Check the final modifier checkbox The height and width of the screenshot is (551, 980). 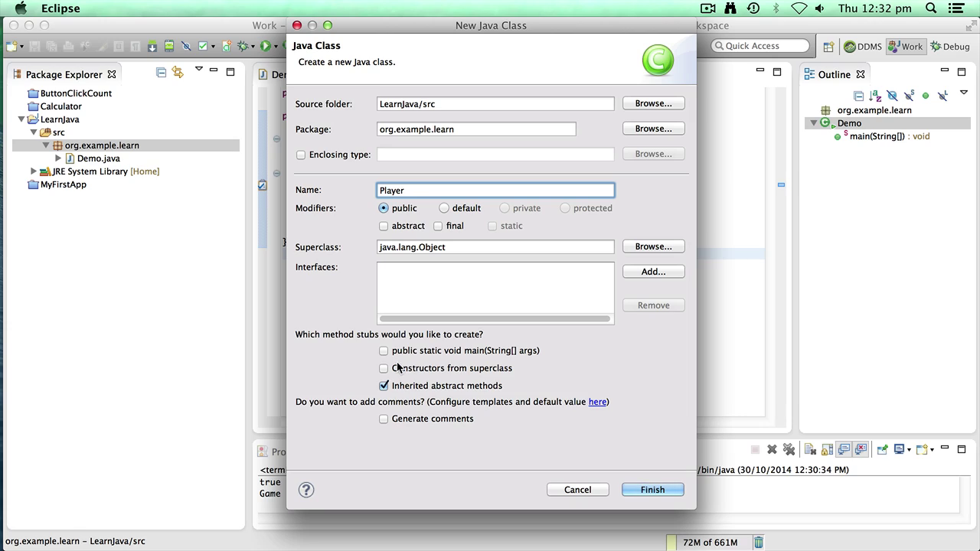(438, 226)
